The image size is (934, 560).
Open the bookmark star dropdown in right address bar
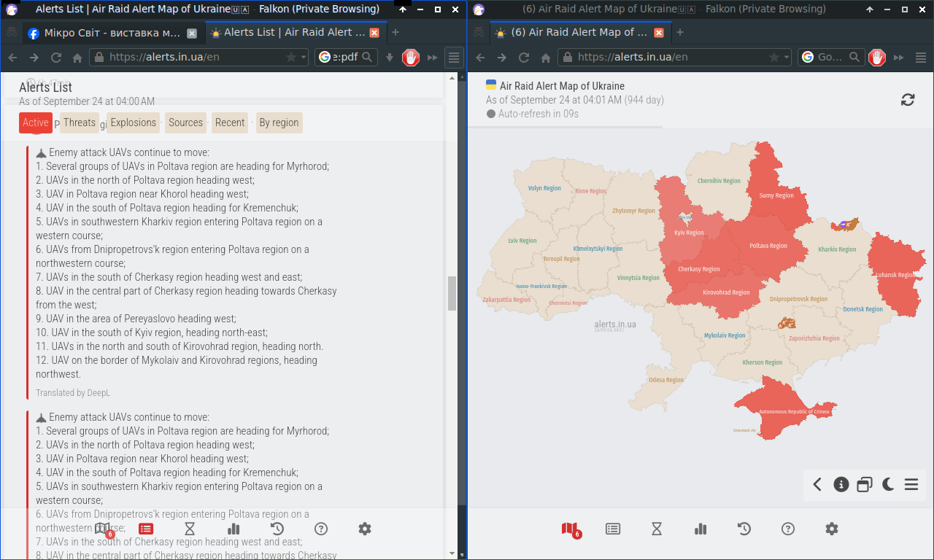787,57
